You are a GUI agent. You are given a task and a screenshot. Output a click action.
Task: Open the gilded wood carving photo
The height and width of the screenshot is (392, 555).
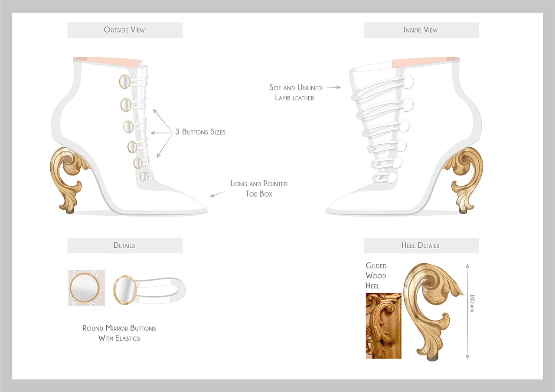tap(383, 326)
